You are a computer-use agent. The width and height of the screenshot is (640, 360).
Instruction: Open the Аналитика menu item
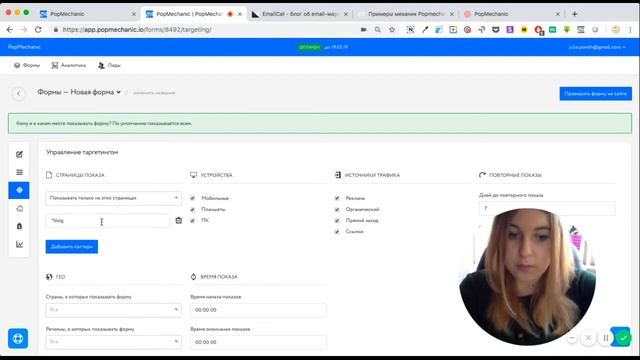pyautogui.click(x=69, y=65)
